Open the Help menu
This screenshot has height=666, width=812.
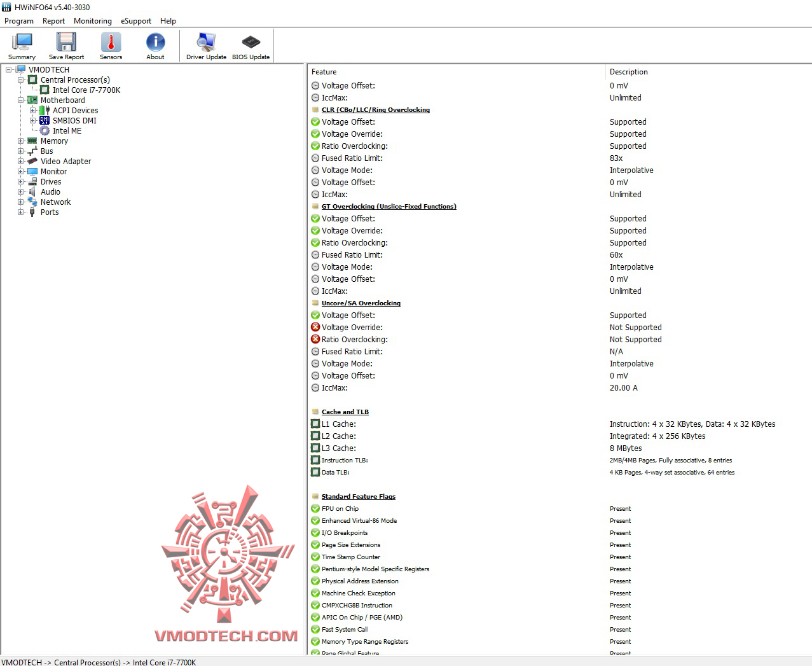pyautogui.click(x=168, y=21)
